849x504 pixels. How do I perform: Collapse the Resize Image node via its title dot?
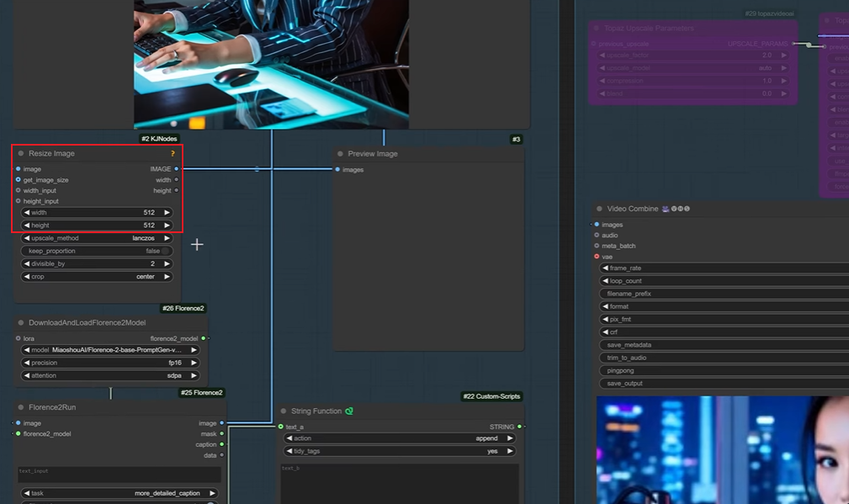coord(21,154)
